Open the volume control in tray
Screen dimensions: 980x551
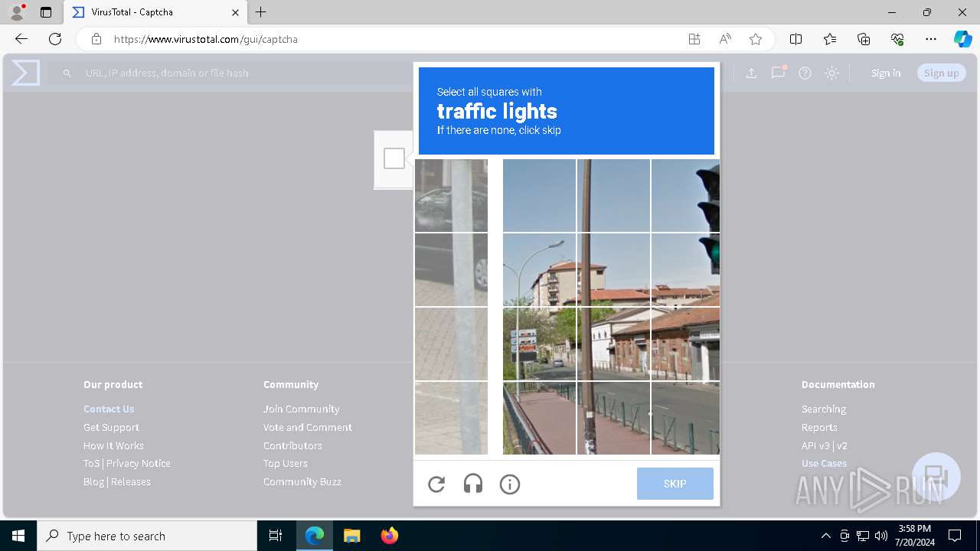point(881,536)
